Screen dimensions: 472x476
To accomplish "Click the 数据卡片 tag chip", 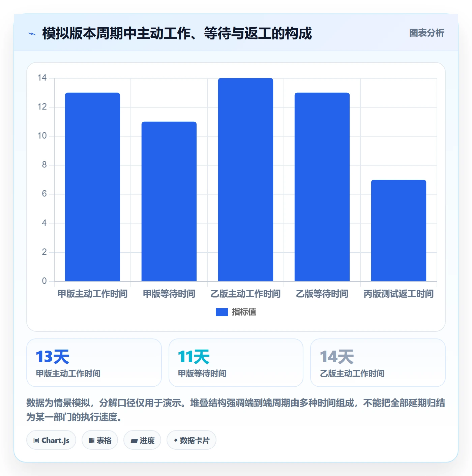I will click(191, 440).
